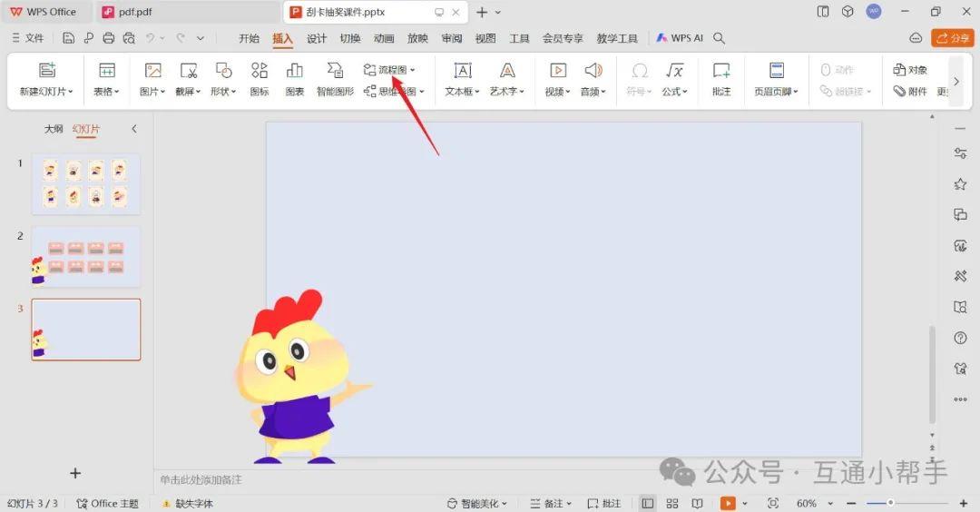Open the View (视图) tab
Screen dimensions: 980x512
485,38
